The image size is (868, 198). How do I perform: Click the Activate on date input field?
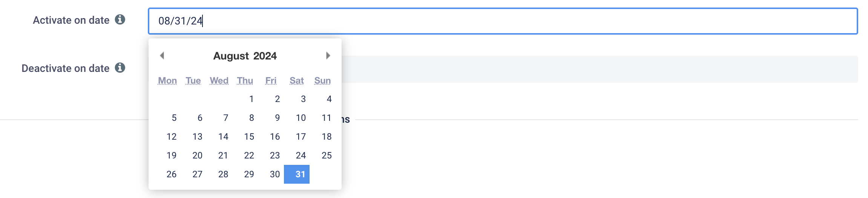click(503, 21)
